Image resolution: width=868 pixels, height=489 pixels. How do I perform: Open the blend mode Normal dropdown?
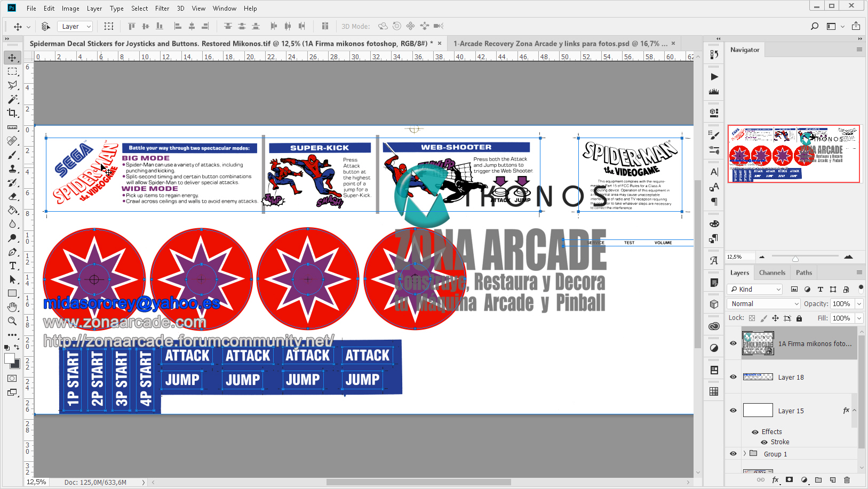click(763, 303)
